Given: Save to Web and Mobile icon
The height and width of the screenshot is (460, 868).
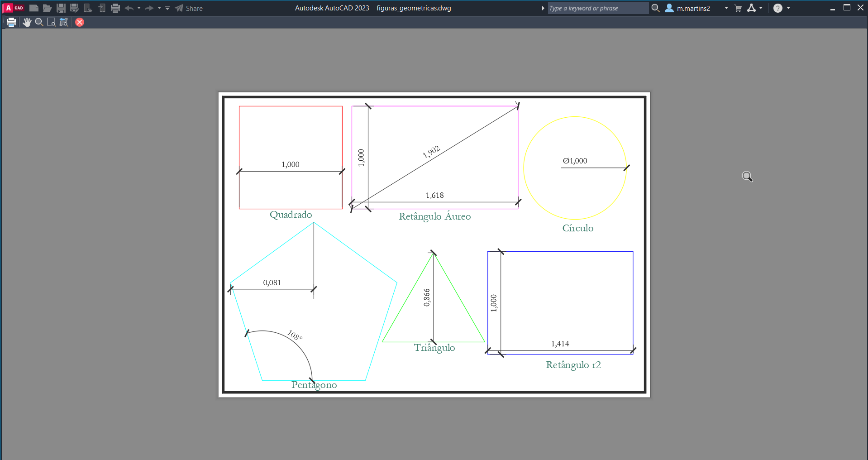Looking at the screenshot, I should [102, 8].
